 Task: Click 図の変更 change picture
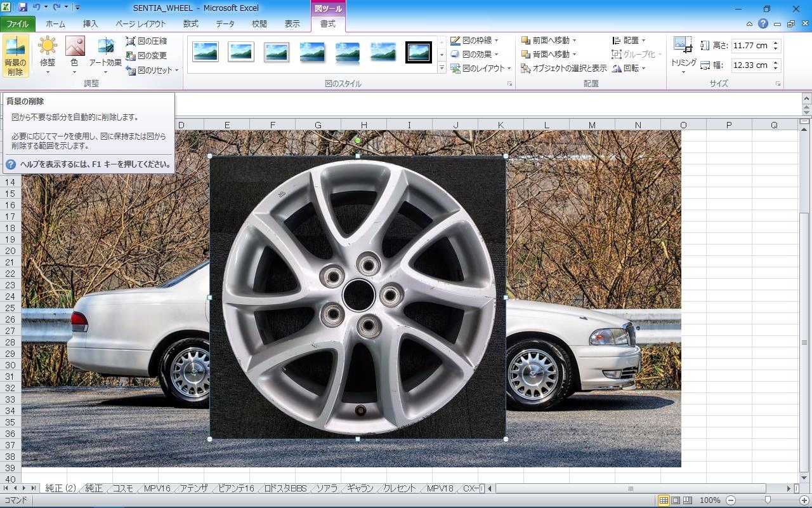pyautogui.click(x=147, y=55)
